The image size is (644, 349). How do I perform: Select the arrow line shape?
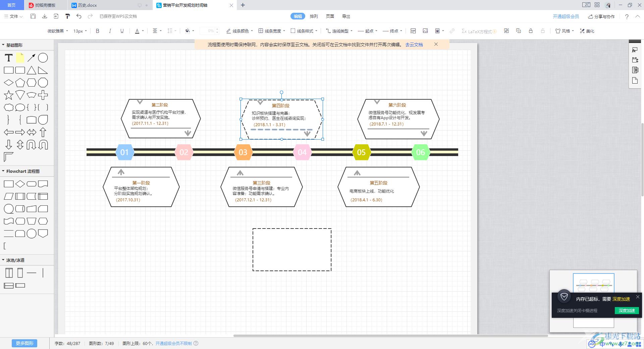[x=31, y=58]
